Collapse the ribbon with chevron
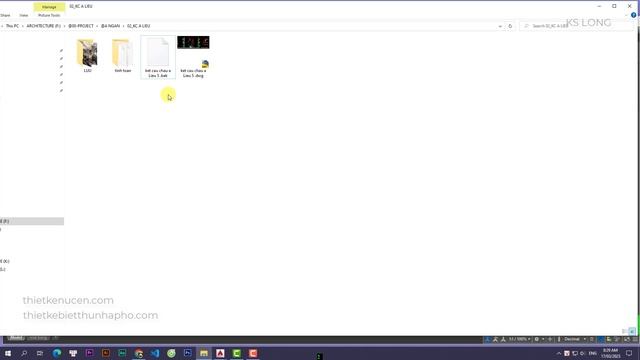Screen dimensions: 640x360 [627, 15]
